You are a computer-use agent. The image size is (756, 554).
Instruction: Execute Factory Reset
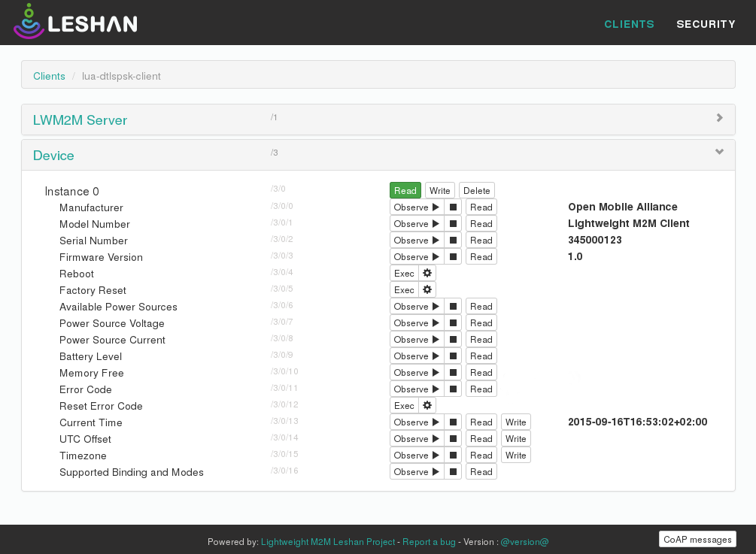404,290
